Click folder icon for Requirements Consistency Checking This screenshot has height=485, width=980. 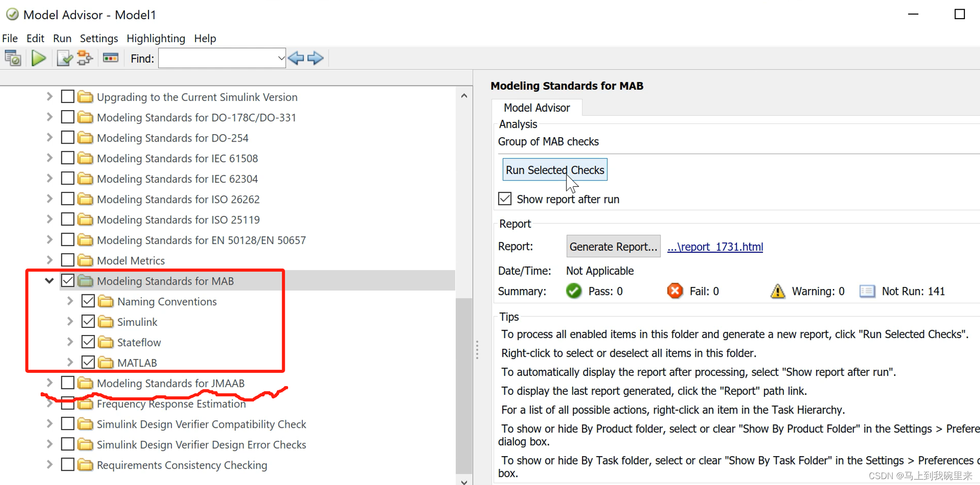pyautogui.click(x=85, y=464)
